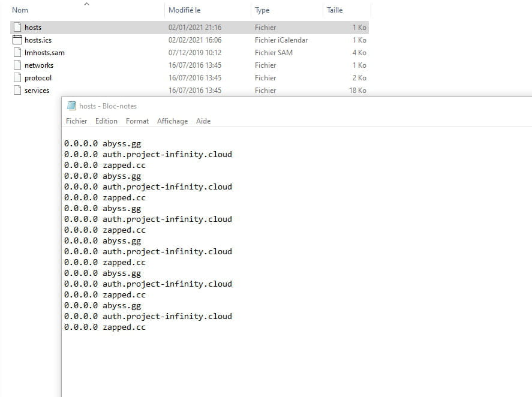Select the lmhosts.sam file icon
532x397 pixels.
click(x=17, y=53)
